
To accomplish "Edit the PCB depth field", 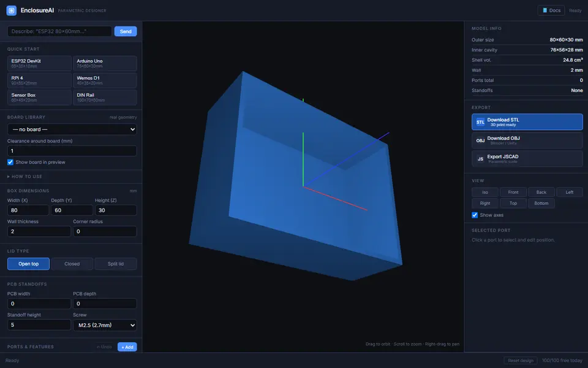I will [105, 304].
